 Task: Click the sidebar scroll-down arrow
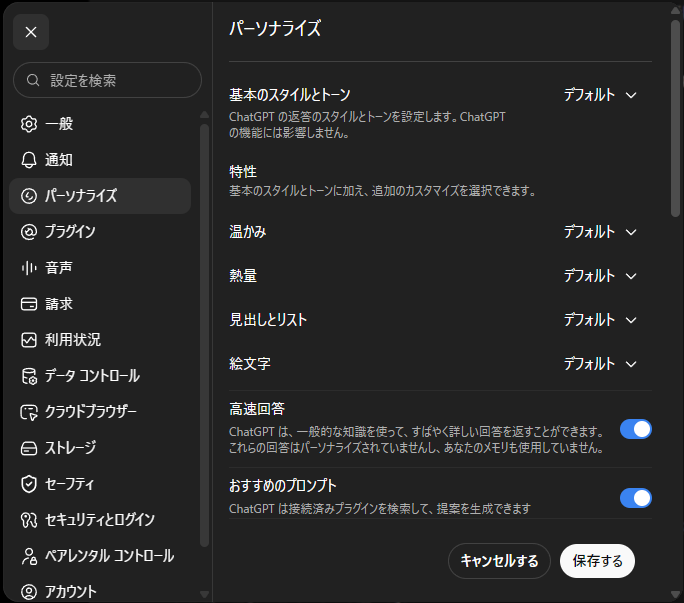[x=204, y=594]
